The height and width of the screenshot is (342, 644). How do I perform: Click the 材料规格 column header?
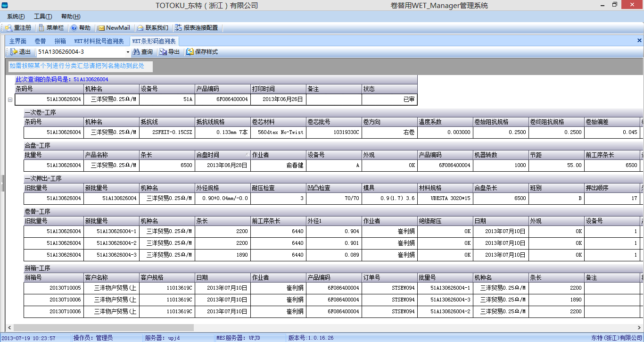tap(446, 188)
